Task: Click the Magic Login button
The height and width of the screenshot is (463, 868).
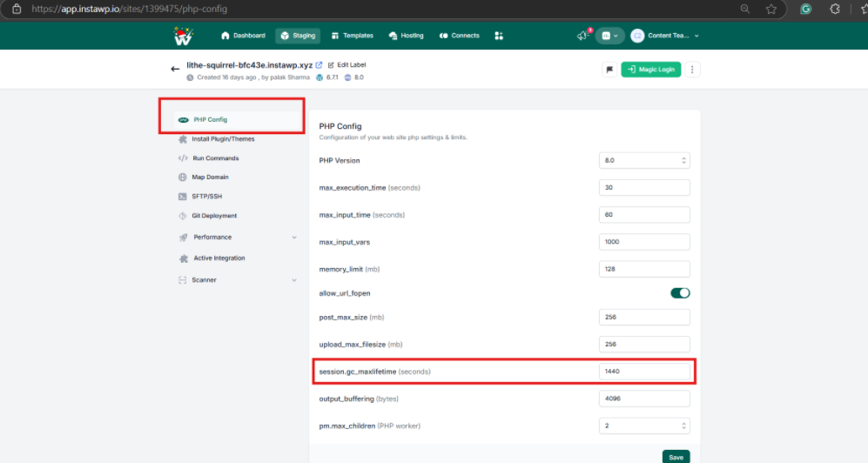Action: [x=651, y=69]
